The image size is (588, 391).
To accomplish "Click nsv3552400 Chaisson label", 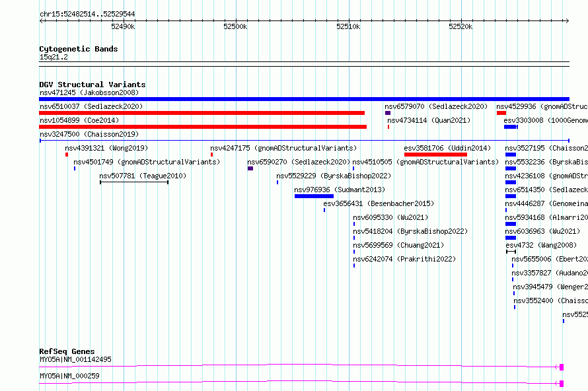I will pyautogui.click(x=551, y=301).
